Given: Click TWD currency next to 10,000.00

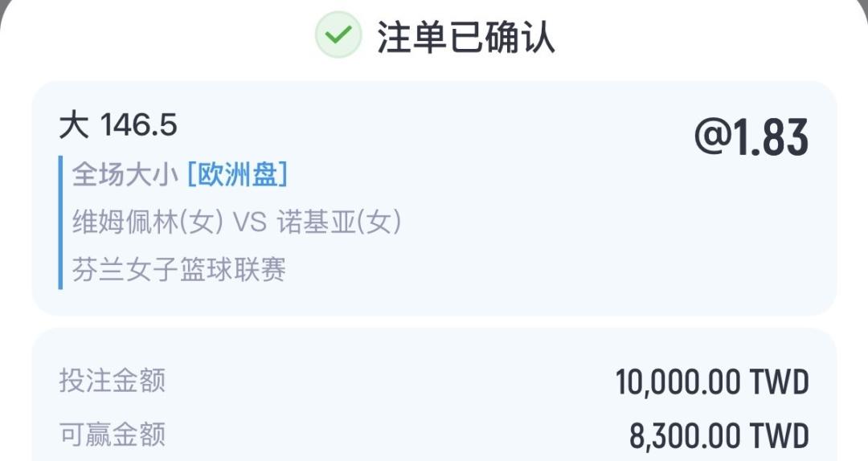Looking at the screenshot, I should pos(779,382).
